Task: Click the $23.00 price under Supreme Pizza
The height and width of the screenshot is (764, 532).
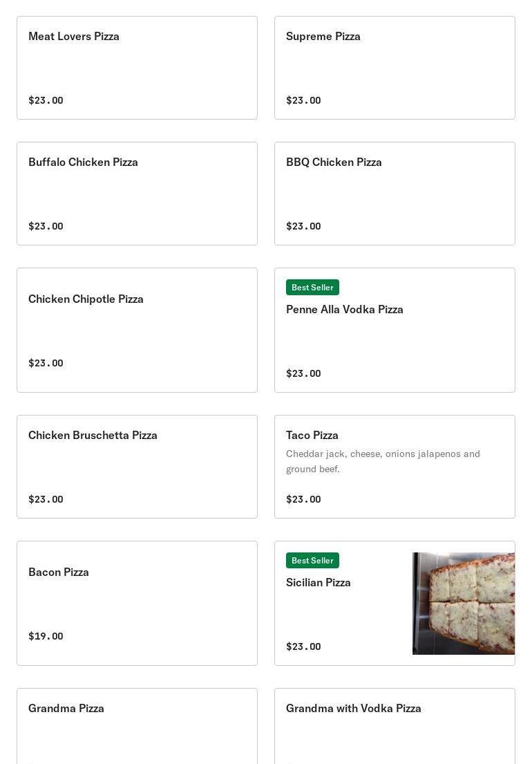Action: tap(303, 100)
